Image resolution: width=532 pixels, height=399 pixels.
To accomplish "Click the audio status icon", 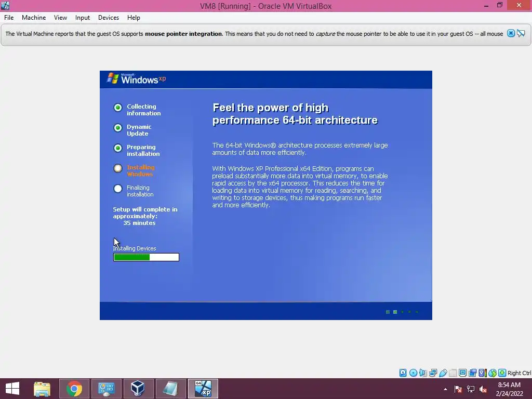I will coord(423,373).
